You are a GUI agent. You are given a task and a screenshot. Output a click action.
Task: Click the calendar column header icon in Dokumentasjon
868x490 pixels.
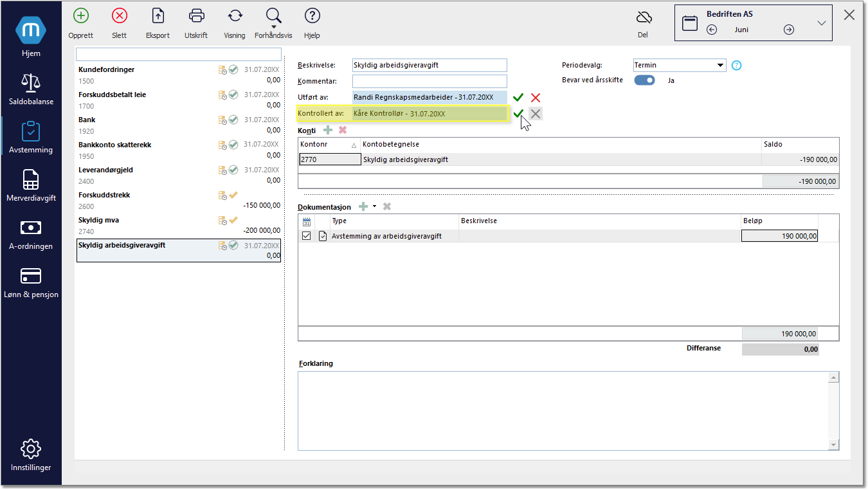[307, 221]
